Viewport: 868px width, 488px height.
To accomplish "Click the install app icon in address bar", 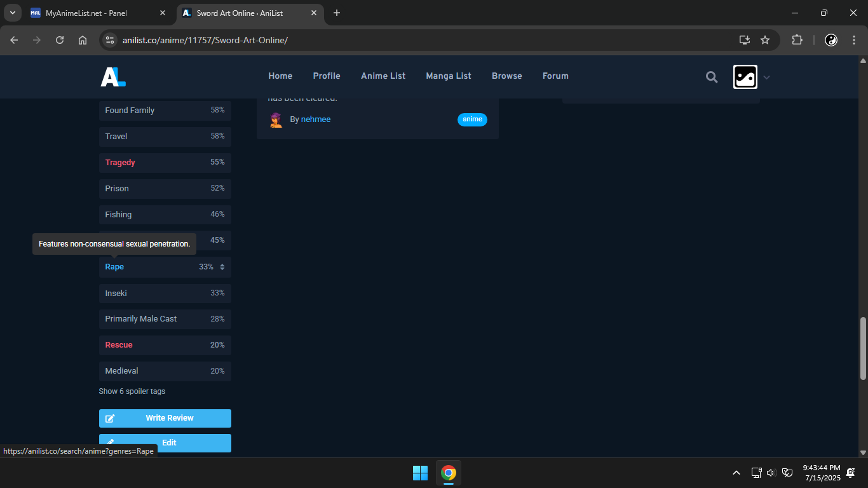I will tap(745, 40).
